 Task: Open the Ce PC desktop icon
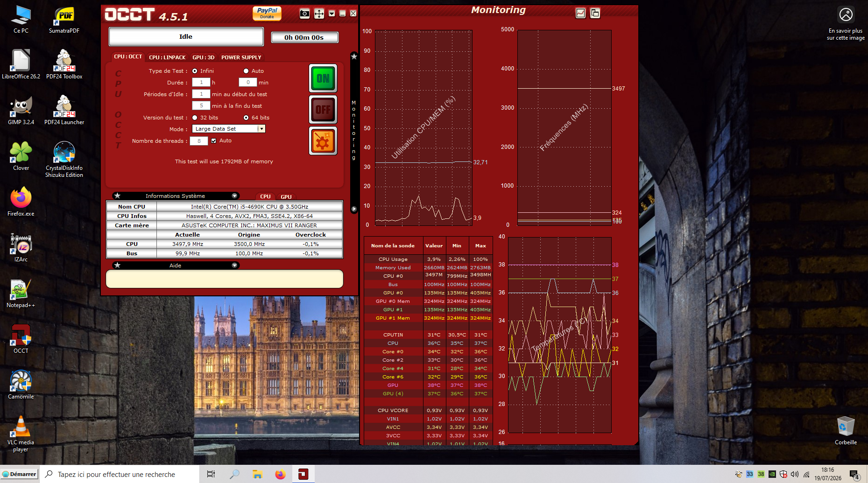[x=21, y=20]
